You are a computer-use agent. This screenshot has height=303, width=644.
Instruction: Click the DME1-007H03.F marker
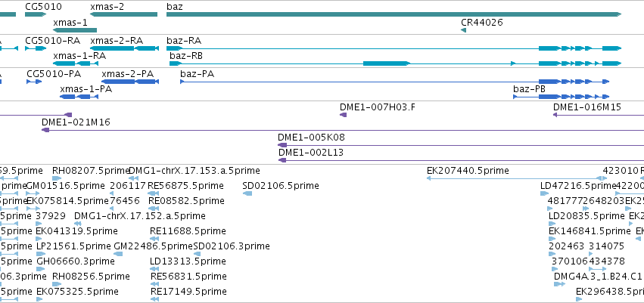(x=344, y=115)
